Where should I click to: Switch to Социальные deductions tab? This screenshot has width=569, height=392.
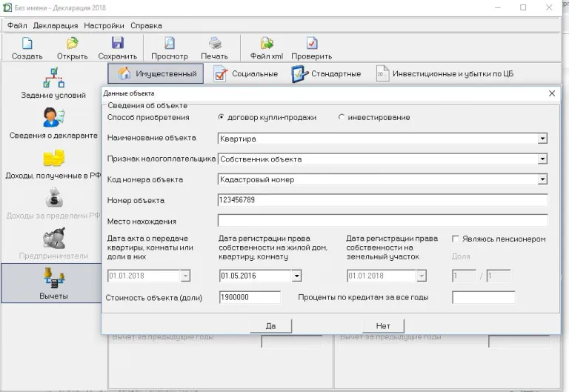246,74
